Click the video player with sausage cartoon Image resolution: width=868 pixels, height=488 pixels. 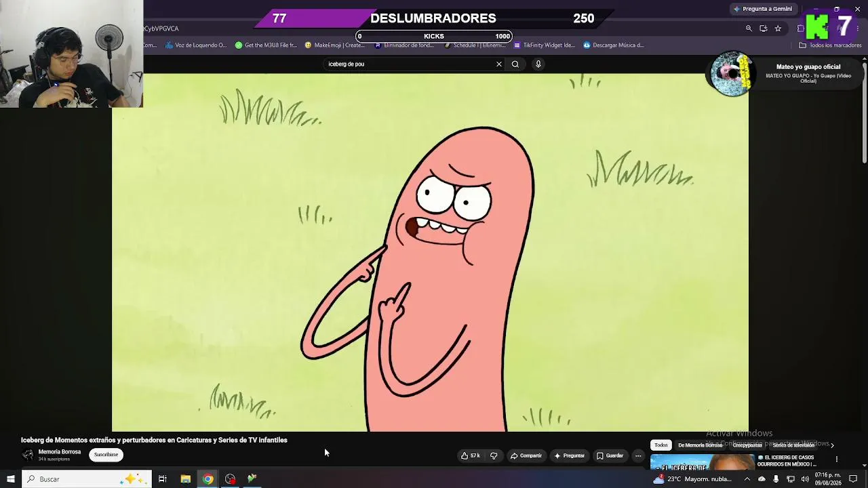point(430,252)
